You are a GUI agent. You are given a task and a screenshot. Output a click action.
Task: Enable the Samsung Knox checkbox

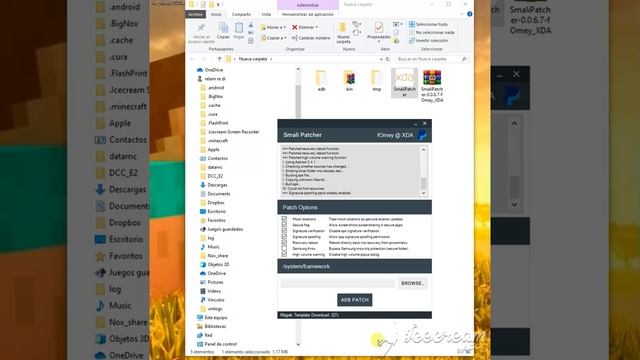[284, 249]
